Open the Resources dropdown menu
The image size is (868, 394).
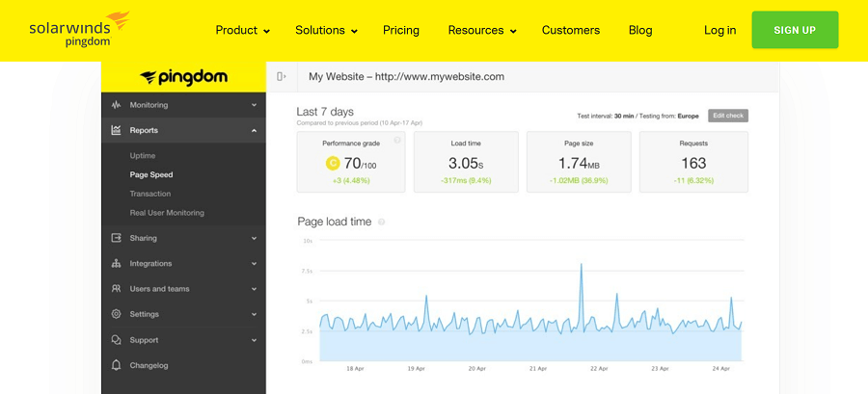(482, 31)
